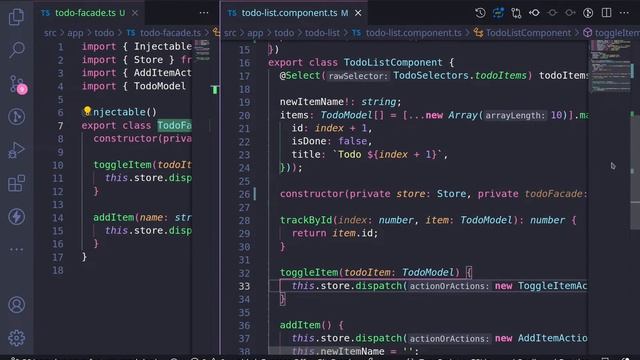Open the Manage settings gear

click(x=16, y=338)
